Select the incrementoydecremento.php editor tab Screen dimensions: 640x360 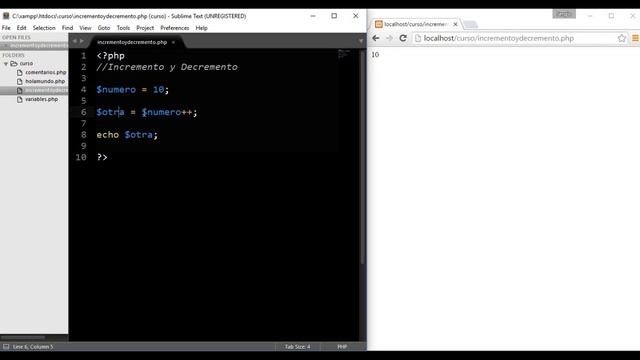132,42
